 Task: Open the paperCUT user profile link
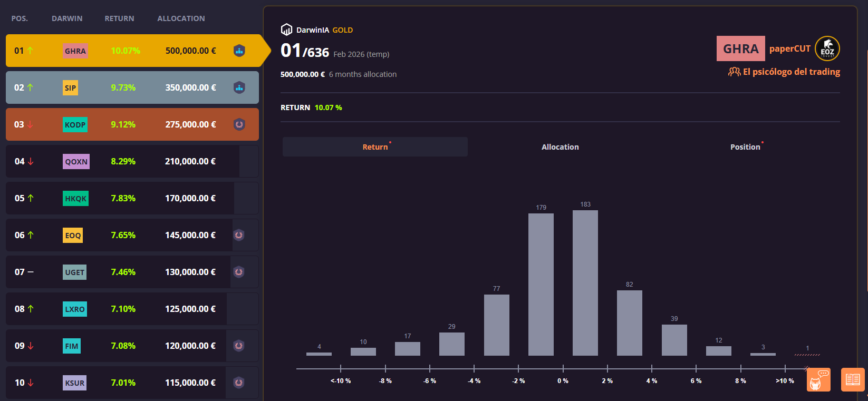[789, 48]
